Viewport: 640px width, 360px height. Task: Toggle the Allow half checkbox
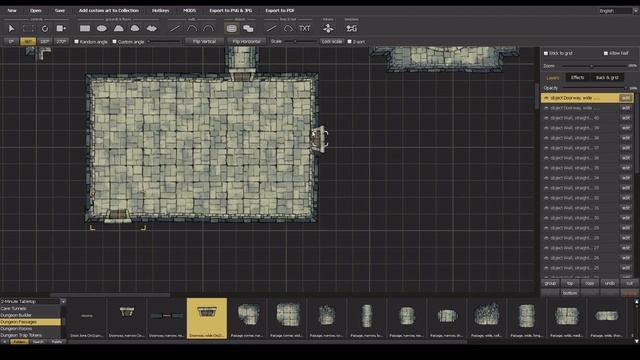606,53
